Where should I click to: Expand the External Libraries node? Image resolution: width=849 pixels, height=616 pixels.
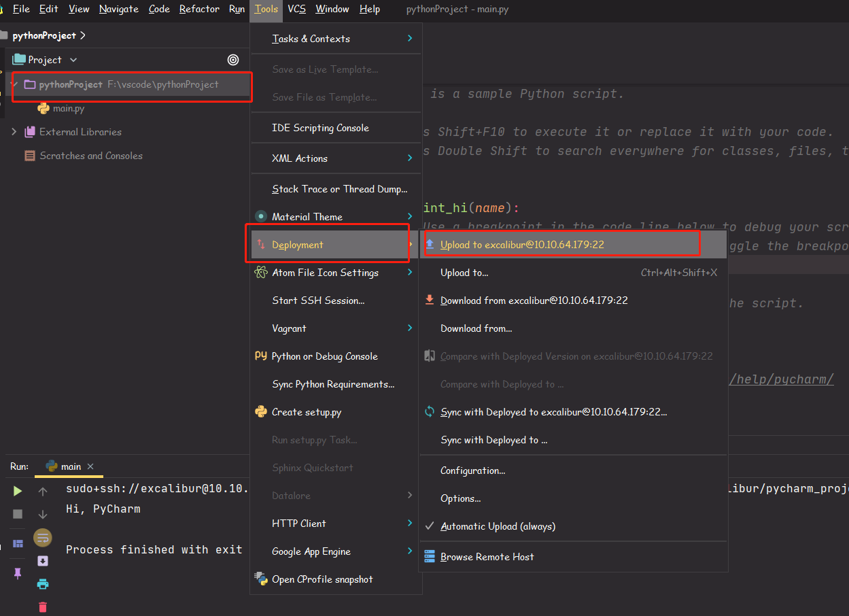pos(14,132)
